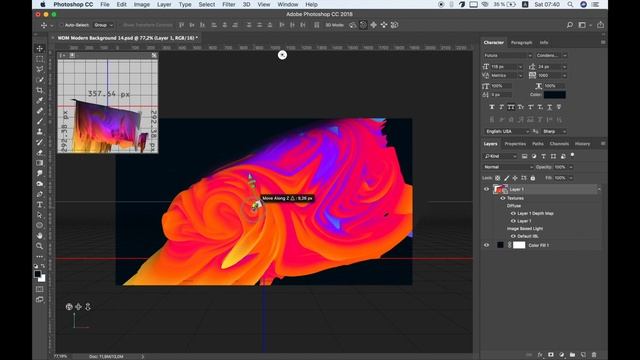Open the Sharp anti-aliasing dropdown
The image size is (640, 360).
coord(554,131)
